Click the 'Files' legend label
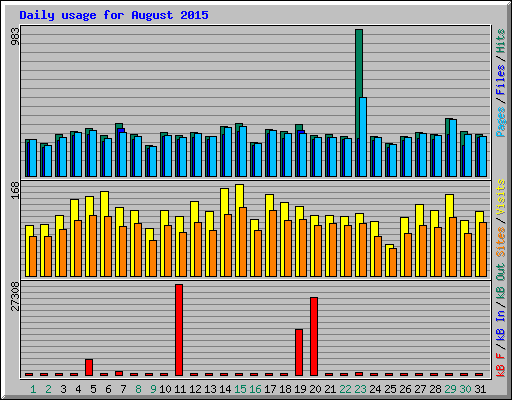Image resolution: width=512 pixels, height=400 pixels. [x=500, y=80]
